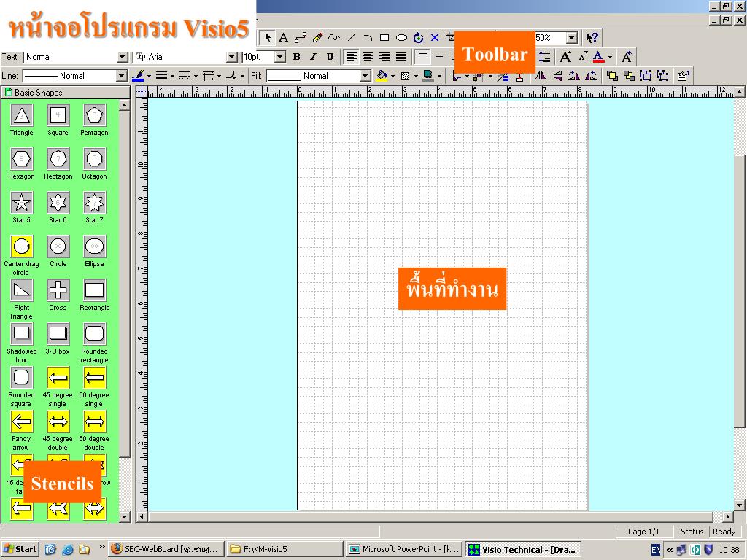Select the Pentagon stencil shape
The image size is (747, 560).
tap(94, 120)
